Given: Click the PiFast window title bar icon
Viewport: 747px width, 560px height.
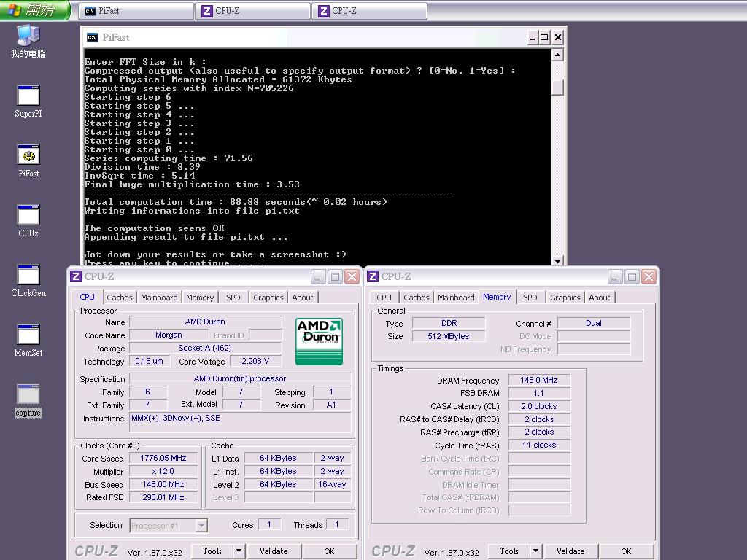Looking at the screenshot, I should [93, 38].
